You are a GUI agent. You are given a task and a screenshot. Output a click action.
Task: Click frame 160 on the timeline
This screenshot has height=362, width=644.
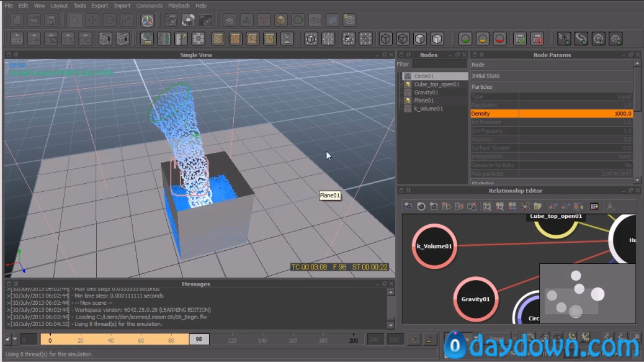(292, 340)
